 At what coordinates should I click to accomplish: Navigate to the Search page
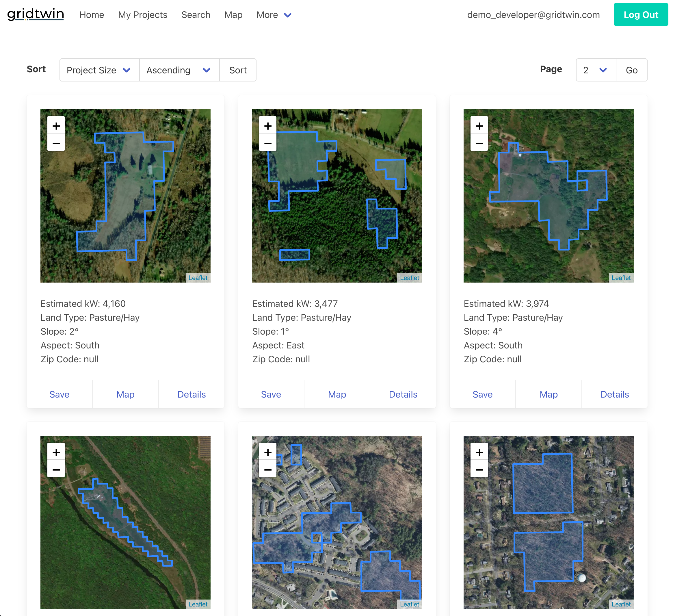[196, 15]
